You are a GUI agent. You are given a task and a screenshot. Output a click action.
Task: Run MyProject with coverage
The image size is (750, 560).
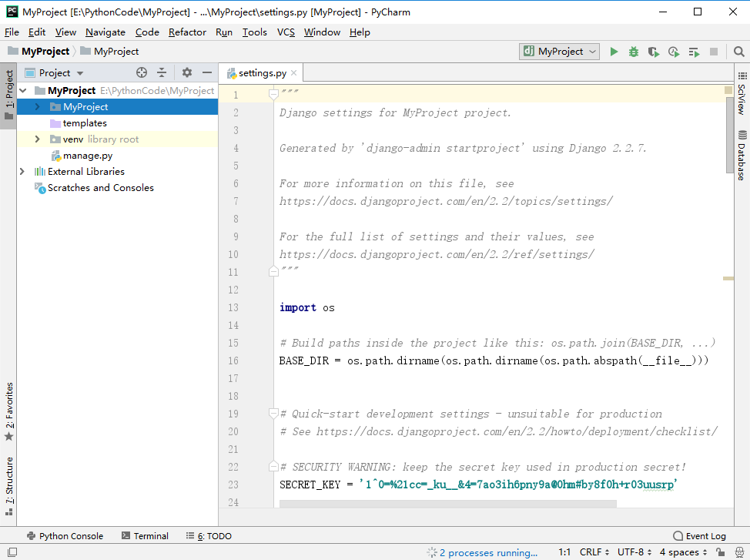pyautogui.click(x=654, y=52)
